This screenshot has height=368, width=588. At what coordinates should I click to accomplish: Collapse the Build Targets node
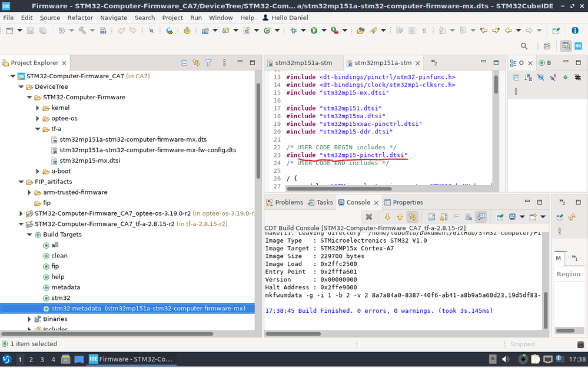(29, 235)
